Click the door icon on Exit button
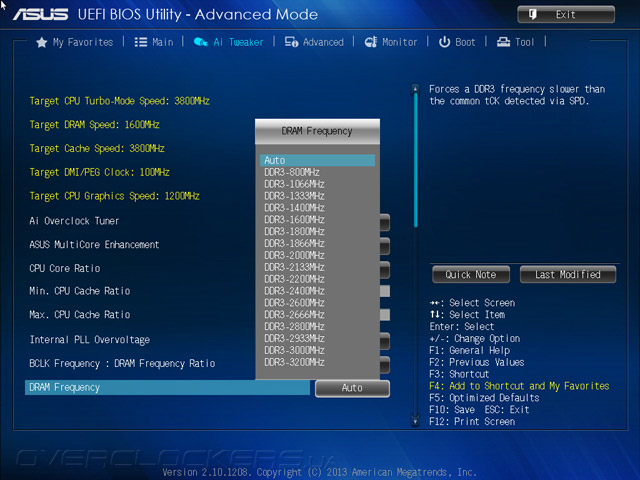 [x=533, y=15]
